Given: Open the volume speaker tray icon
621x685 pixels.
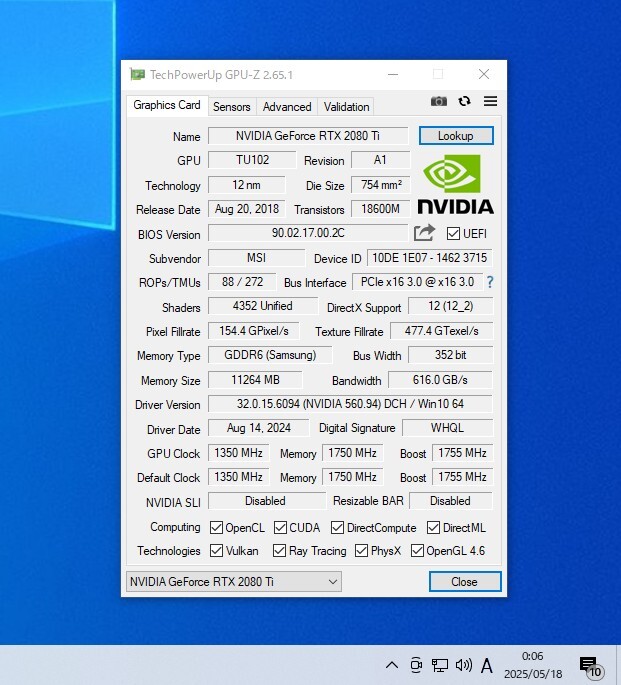Looking at the screenshot, I should coord(463,665).
